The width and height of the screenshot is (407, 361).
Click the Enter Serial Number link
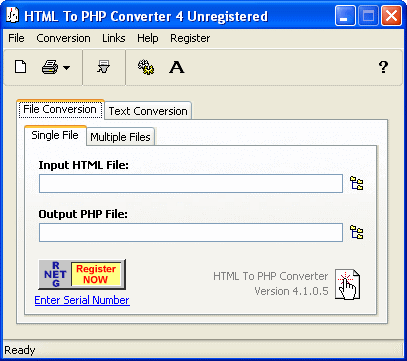(82, 300)
